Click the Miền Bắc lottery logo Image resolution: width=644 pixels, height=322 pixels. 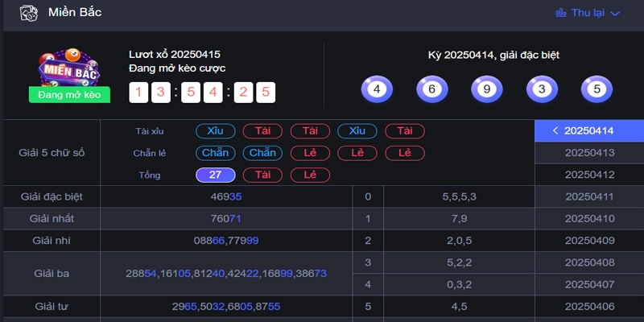pos(69,71)
